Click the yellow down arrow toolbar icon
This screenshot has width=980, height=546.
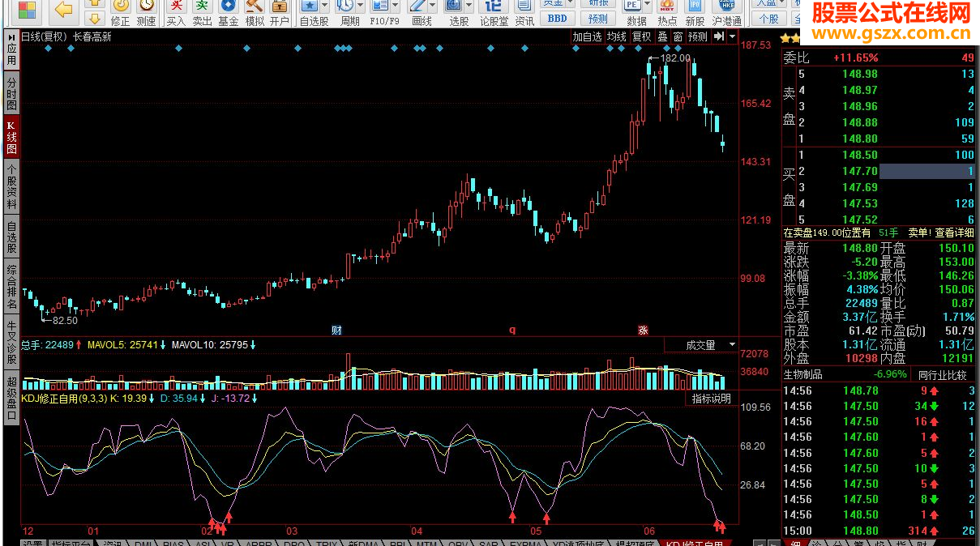click(x=95, y=18)
